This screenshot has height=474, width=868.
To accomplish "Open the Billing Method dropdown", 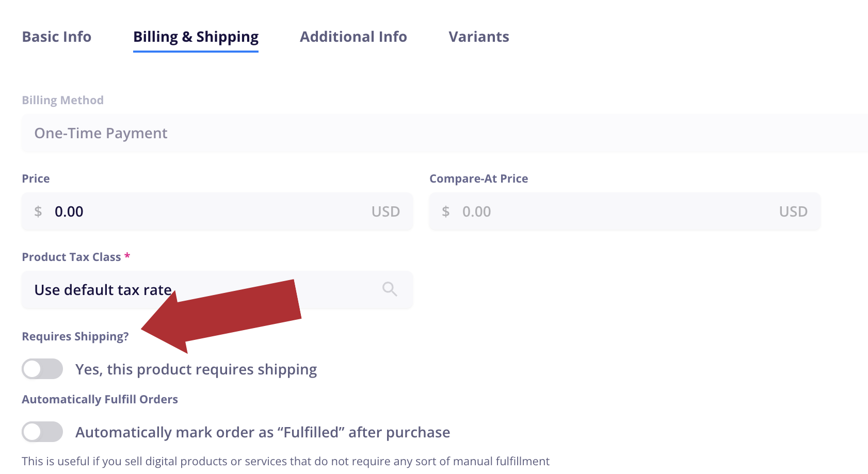I will [x=444, y=133].
